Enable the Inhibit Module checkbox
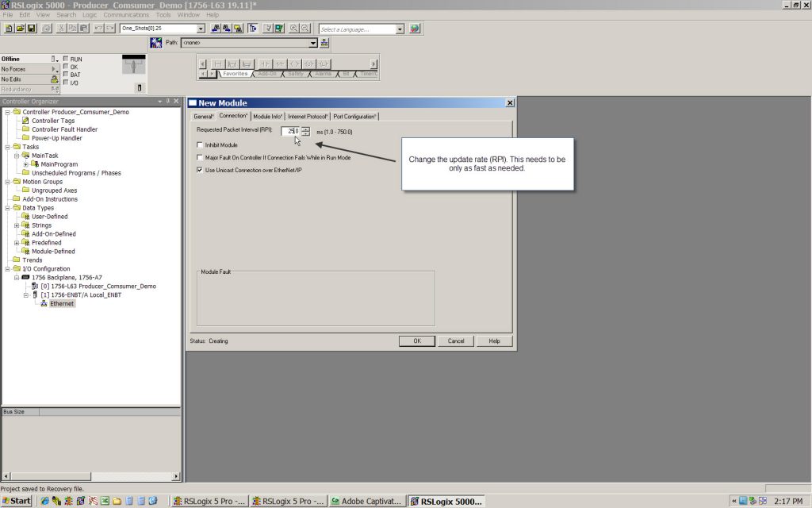Image resolution: width=812 pixels, height=508 pixels. (200, 144)
